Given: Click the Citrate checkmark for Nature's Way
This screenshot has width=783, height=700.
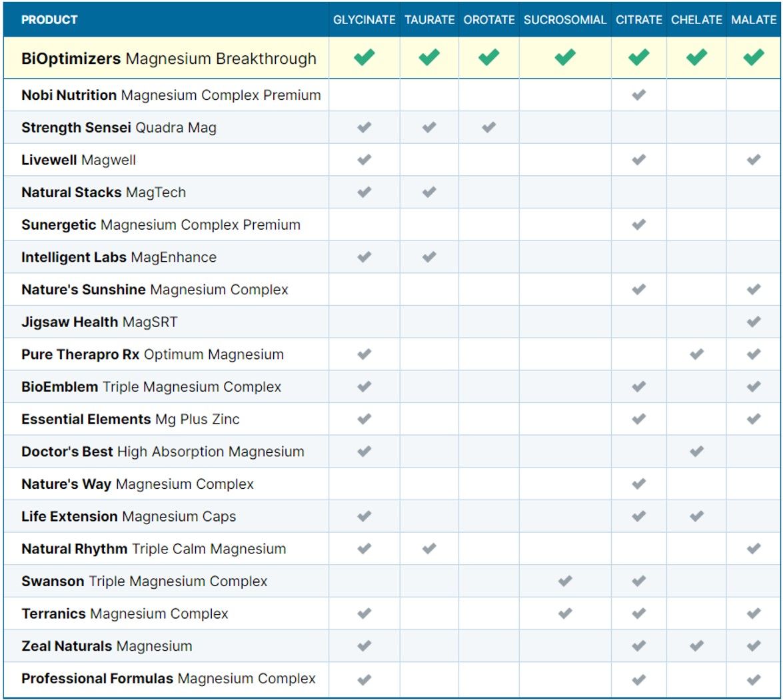Looking at the screenshot, I should [x=638, y=484].
